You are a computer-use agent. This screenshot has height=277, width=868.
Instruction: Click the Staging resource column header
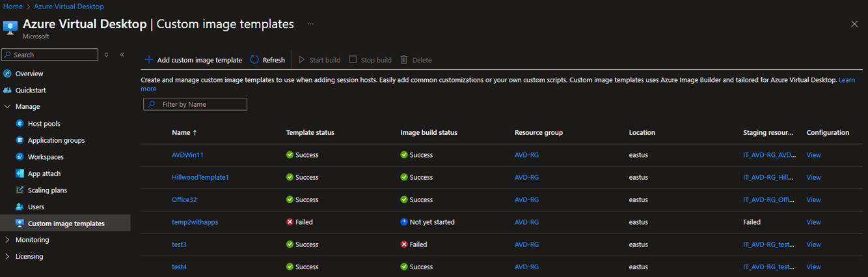pos(768,132)
